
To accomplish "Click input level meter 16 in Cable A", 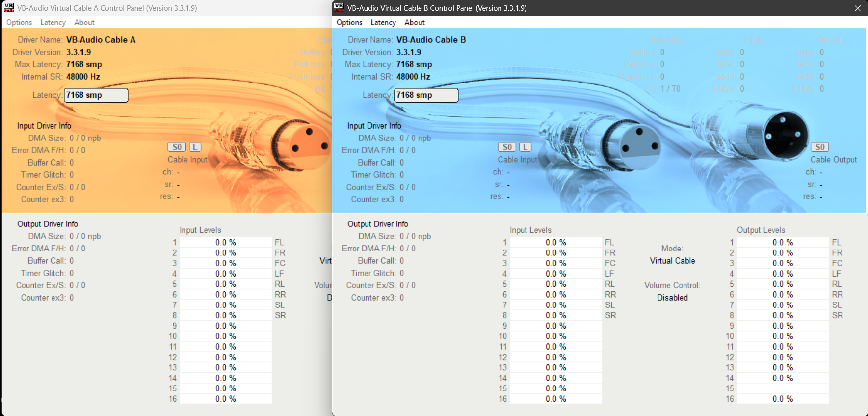I will [226, 399].
